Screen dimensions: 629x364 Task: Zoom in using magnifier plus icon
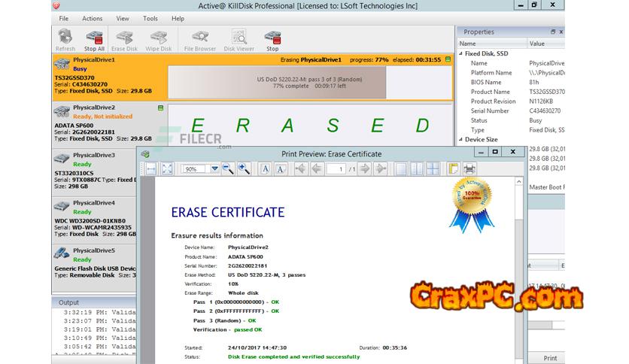[244, 169]
